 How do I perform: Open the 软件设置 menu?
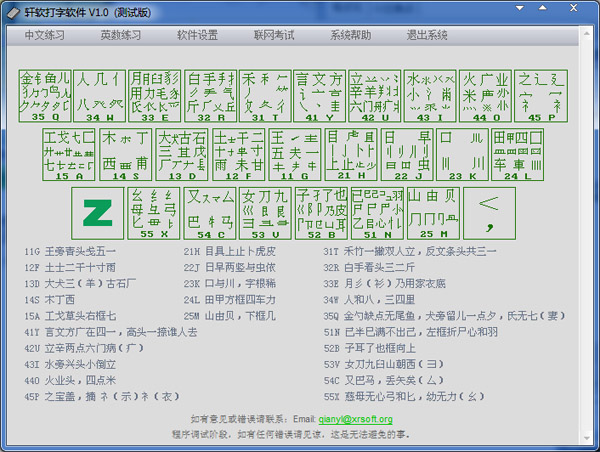197,35
